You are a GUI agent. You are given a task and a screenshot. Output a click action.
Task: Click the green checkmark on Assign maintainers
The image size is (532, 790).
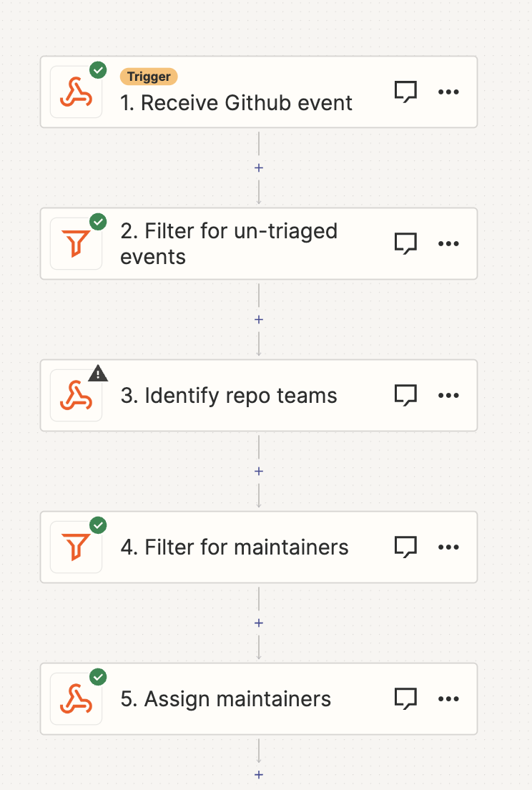coord(97,676)
